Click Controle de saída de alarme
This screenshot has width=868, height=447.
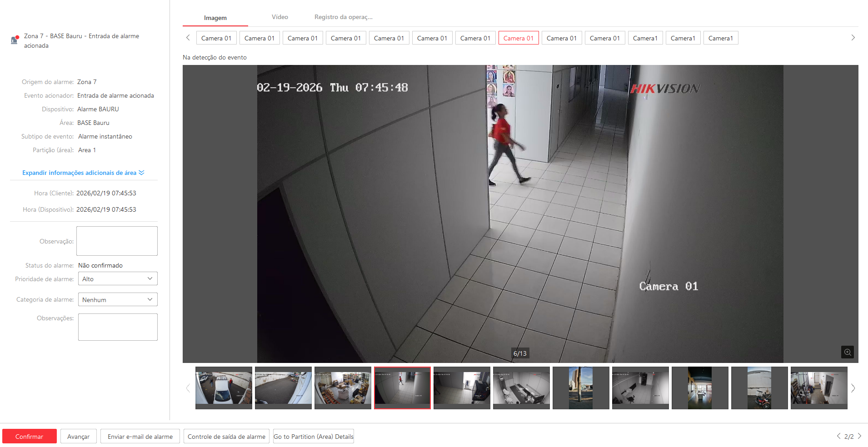[x=226, y=437]
